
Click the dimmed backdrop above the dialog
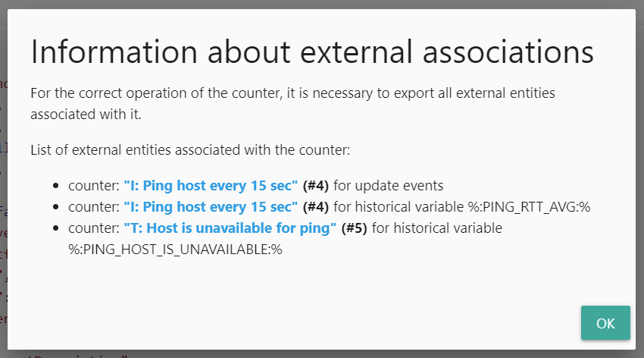[x=322, y=4]
